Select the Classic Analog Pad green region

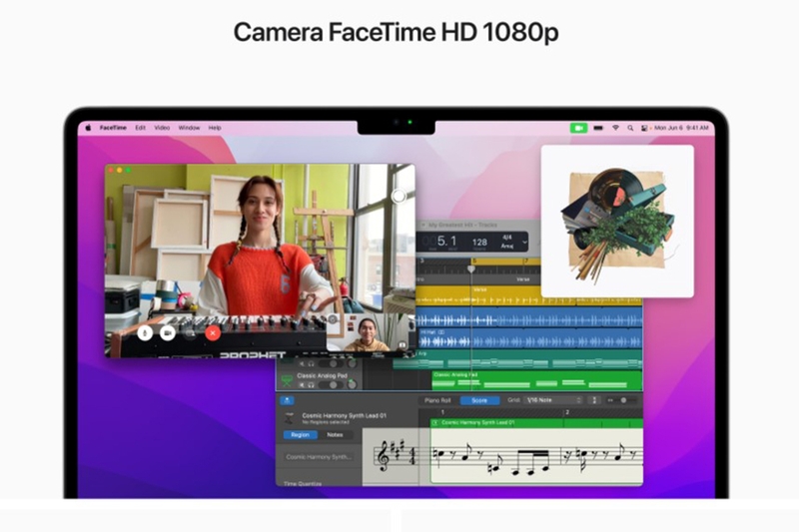tap(537, 381)
